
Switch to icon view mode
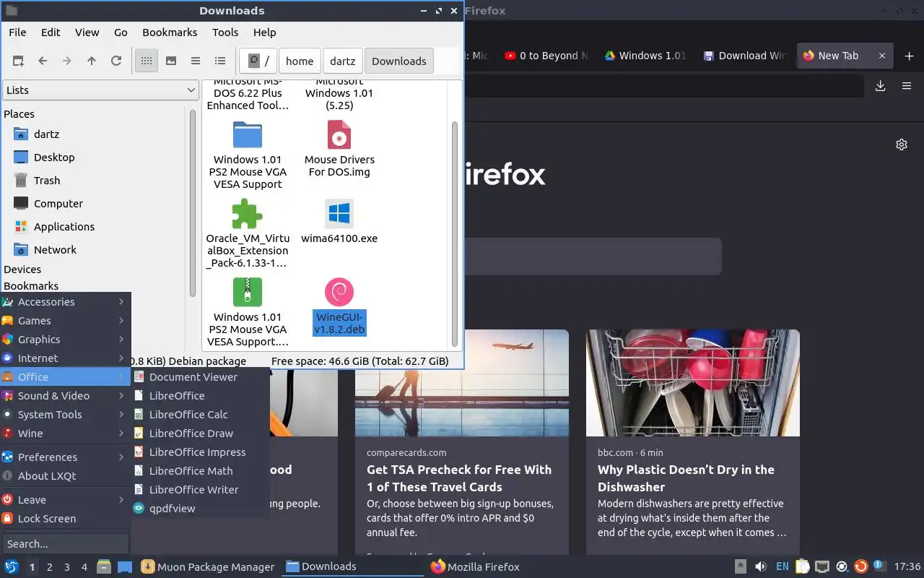tap(147, 61)
